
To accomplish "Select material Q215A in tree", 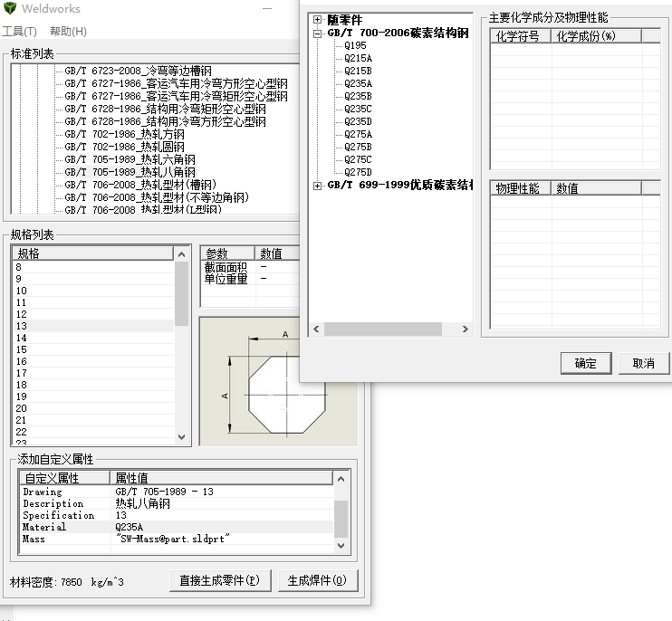I will tap(359, 58).
